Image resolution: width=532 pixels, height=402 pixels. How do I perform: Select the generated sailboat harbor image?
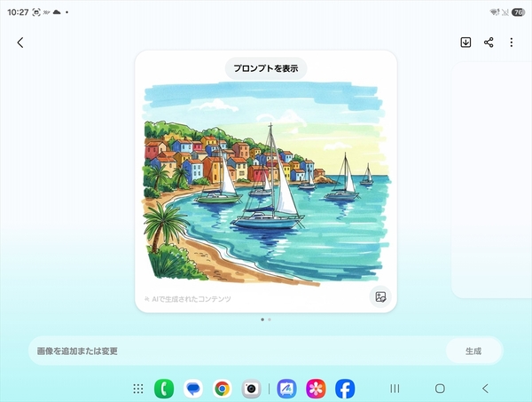[266, 182]
